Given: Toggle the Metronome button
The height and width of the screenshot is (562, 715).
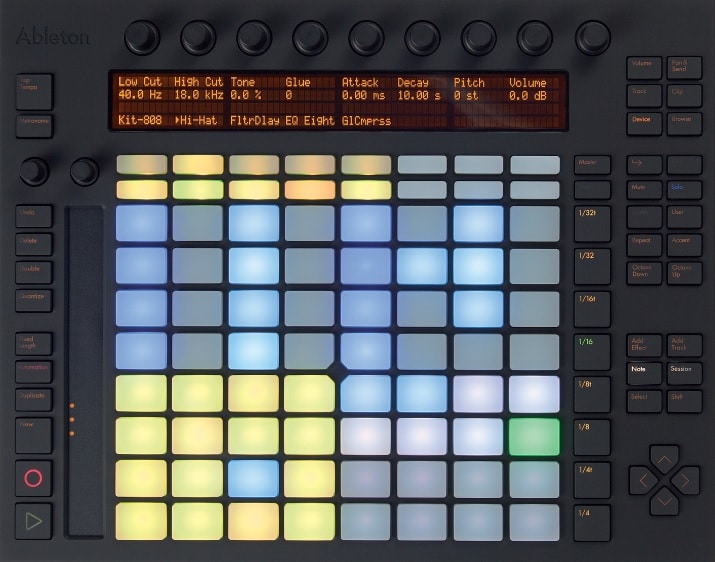Looking at the screenshot, I should click(35, 126).
